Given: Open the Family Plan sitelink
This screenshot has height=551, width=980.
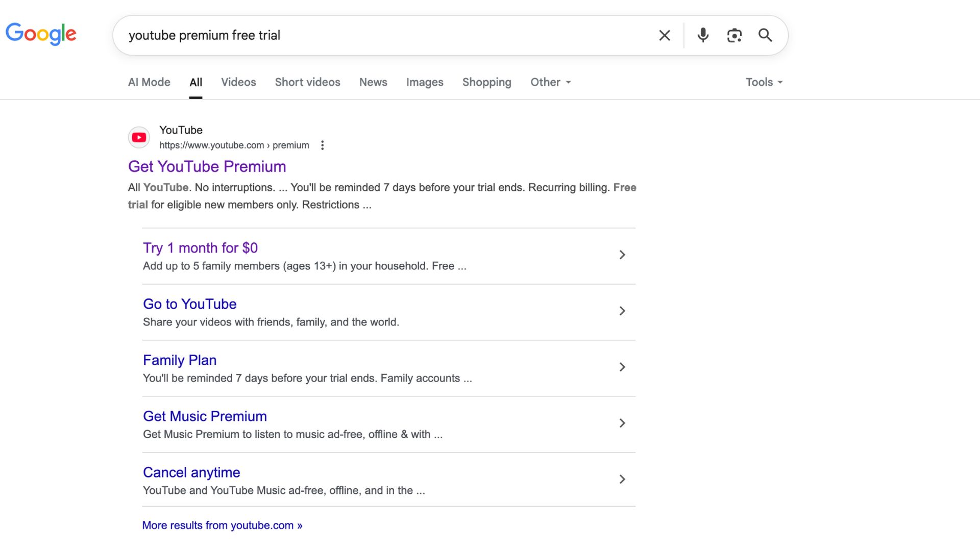Looking at the screenshot, I should 180,360.
